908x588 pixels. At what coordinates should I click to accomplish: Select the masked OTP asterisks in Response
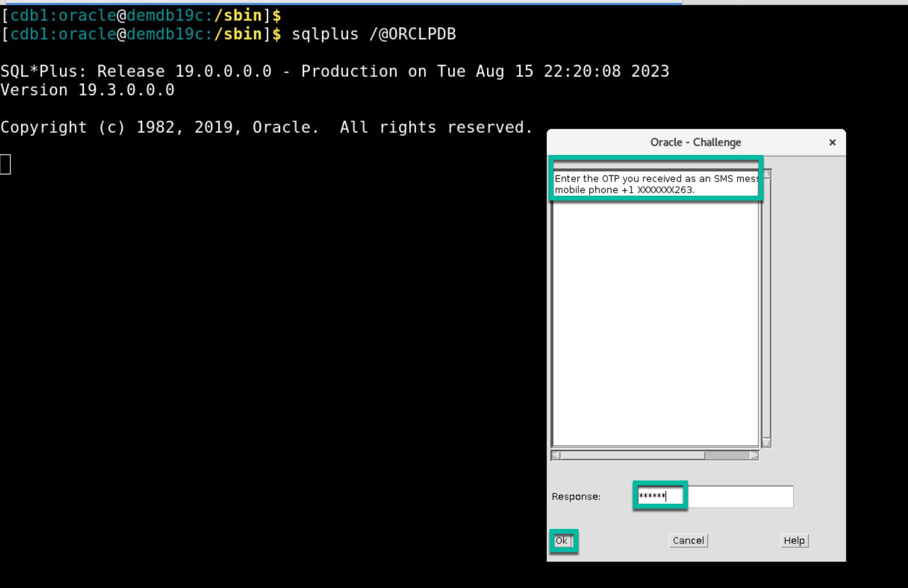pyautogui.click(x=660, y=496)
